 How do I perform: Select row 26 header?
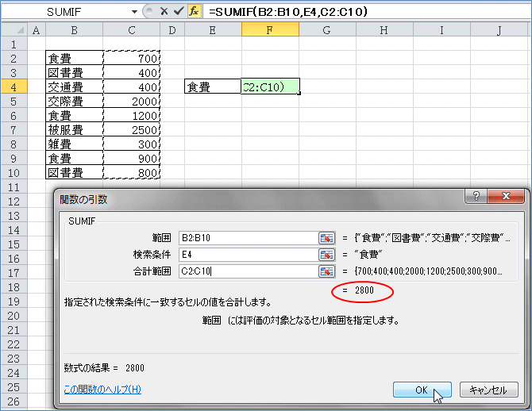tap(13, 401)
